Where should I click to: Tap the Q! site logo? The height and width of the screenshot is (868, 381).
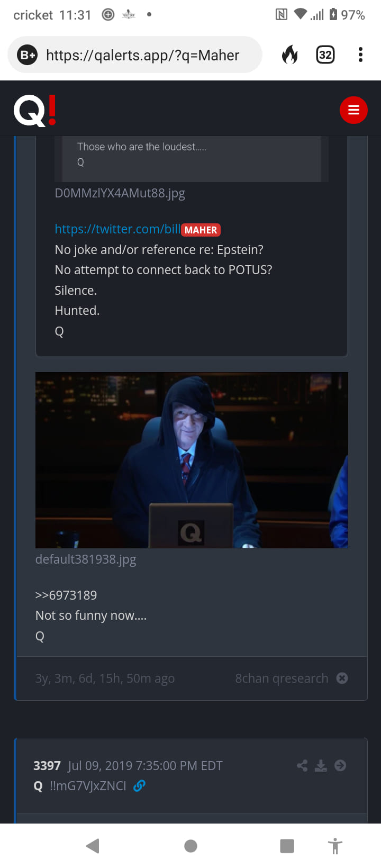[35, 111]
